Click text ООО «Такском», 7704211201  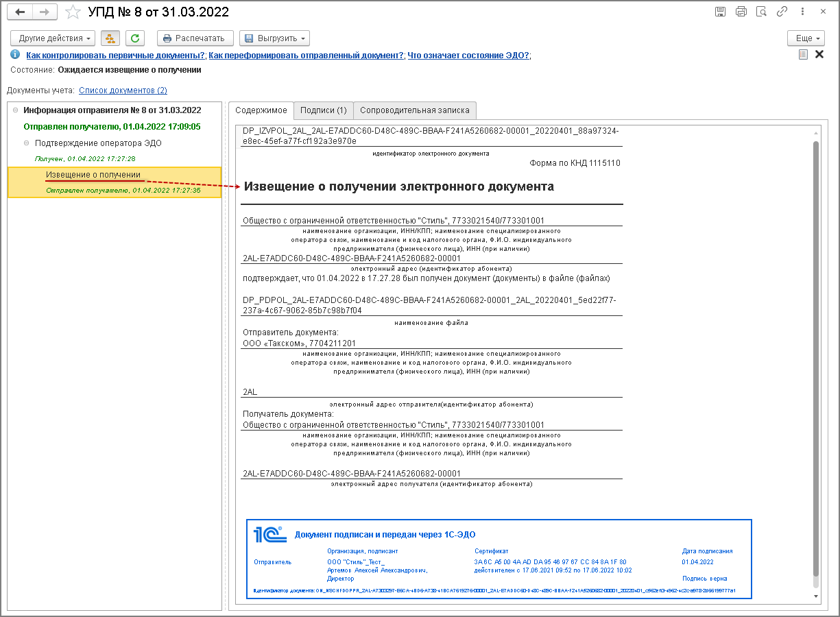tap(300, 343)
